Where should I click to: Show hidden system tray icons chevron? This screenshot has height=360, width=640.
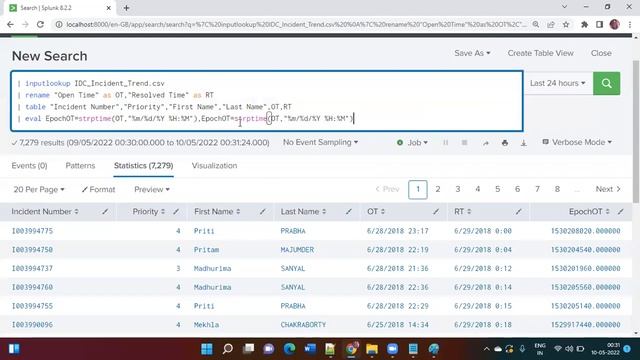coord(486,349)
